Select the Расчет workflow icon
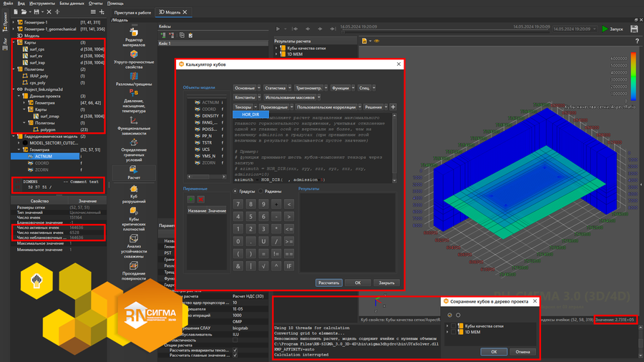644x362 pixels. coord(134,172)
